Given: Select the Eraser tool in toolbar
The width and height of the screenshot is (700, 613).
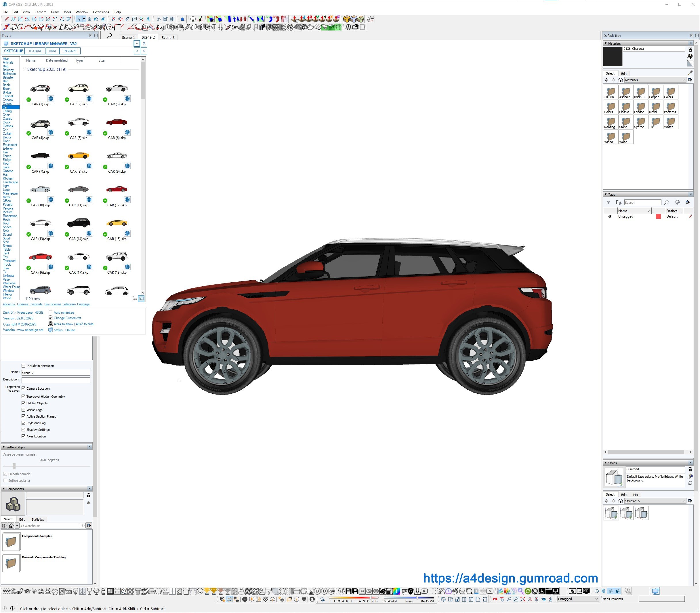Looking at the screenshot, I should click(103, 19).
